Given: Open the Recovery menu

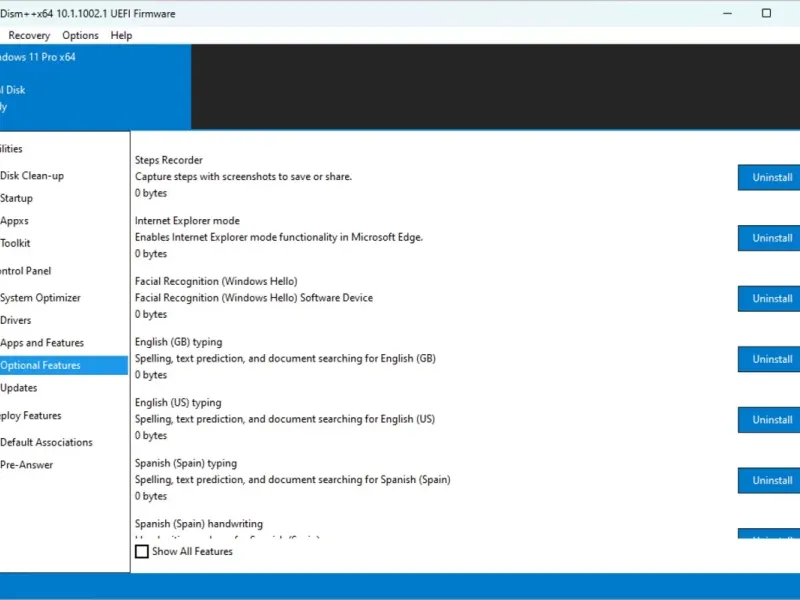Looking at the screenshot, I should [x=29, y=35].
